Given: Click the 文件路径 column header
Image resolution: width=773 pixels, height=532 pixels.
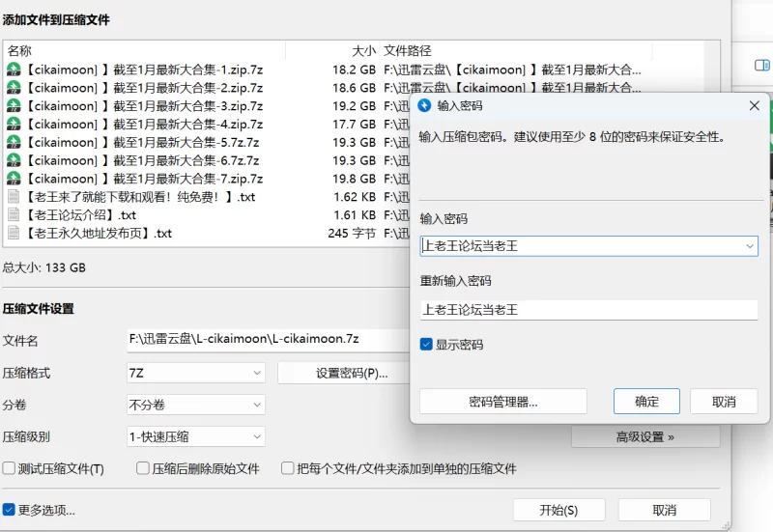Looking at the screenshot, I should point(516,51).
